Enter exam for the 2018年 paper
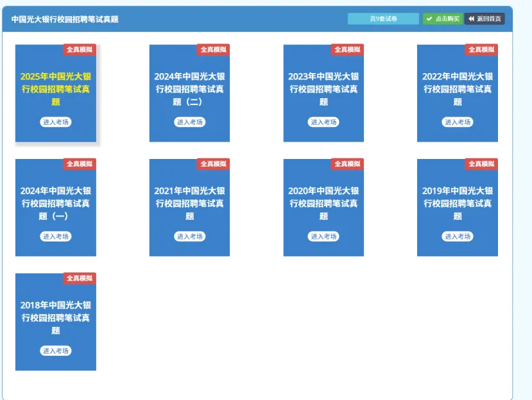 [56, 351]
